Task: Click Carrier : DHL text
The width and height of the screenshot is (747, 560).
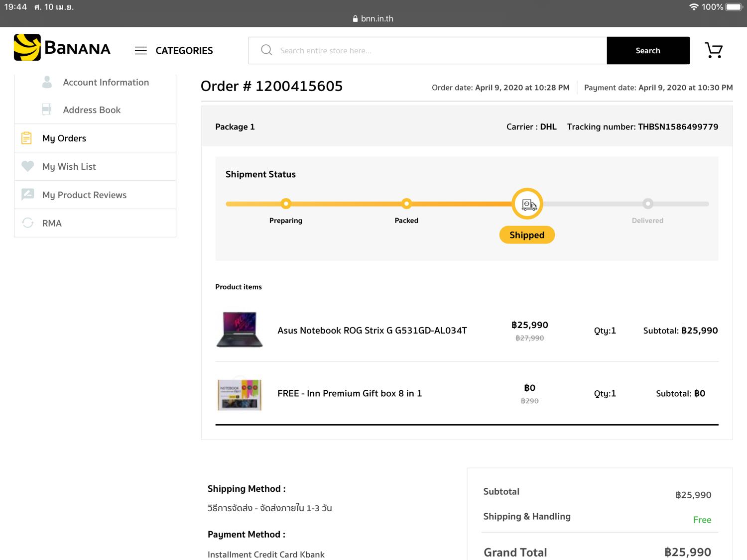Action: [x=531, y=127]
